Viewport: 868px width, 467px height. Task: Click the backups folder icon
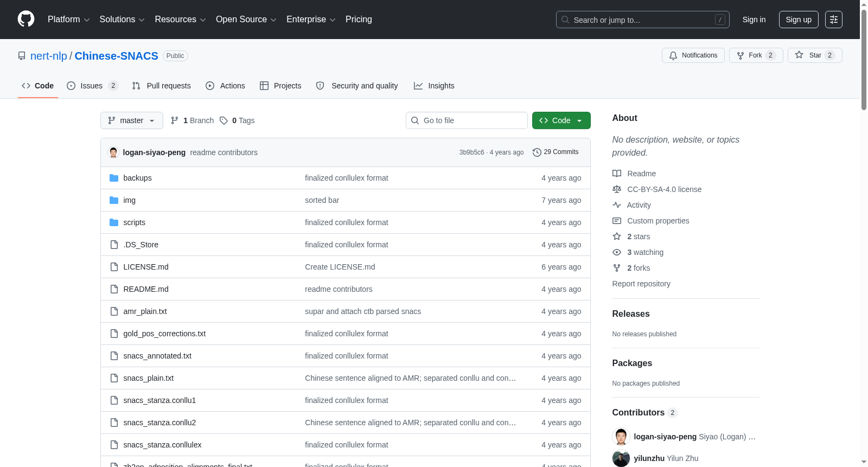click(114, 178)
